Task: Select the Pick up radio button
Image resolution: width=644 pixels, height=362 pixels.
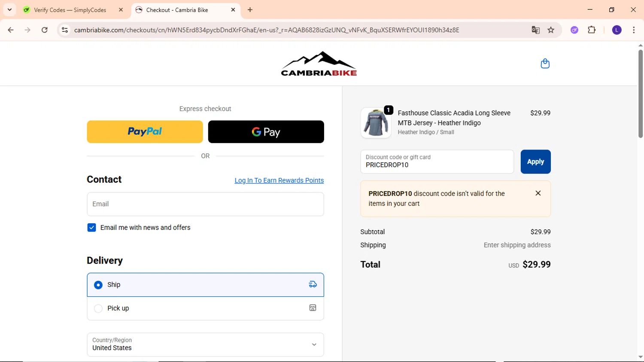Action: (x=98, y=308)
